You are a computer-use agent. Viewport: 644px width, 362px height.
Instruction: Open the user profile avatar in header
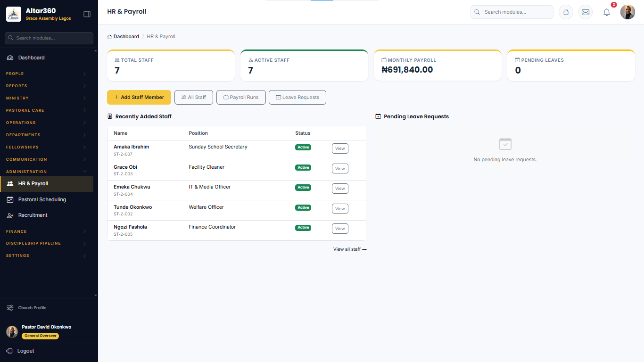point(627,12)
